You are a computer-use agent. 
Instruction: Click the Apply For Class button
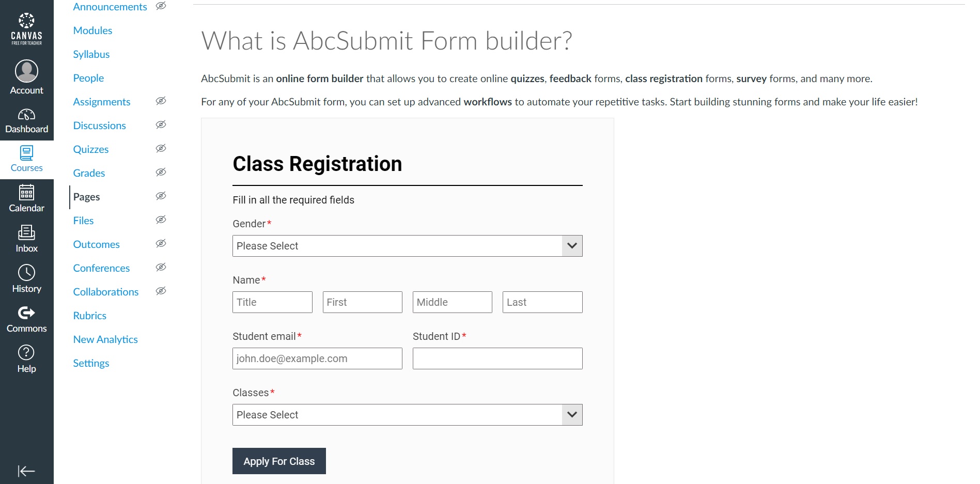click(x=279, y=461)
